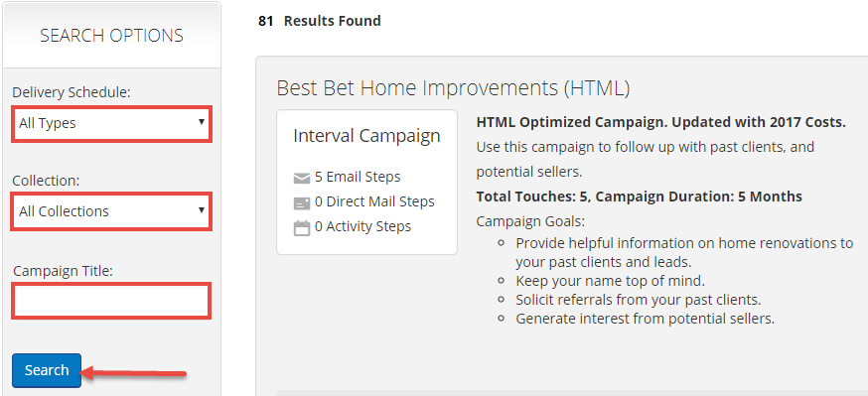Open the Collection dropdown

coord(111,210)
